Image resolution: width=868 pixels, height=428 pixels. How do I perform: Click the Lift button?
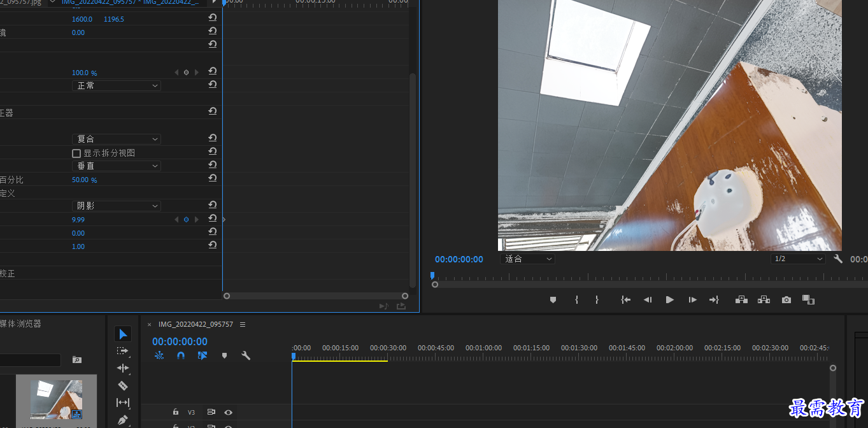click(x=741, y=300)
